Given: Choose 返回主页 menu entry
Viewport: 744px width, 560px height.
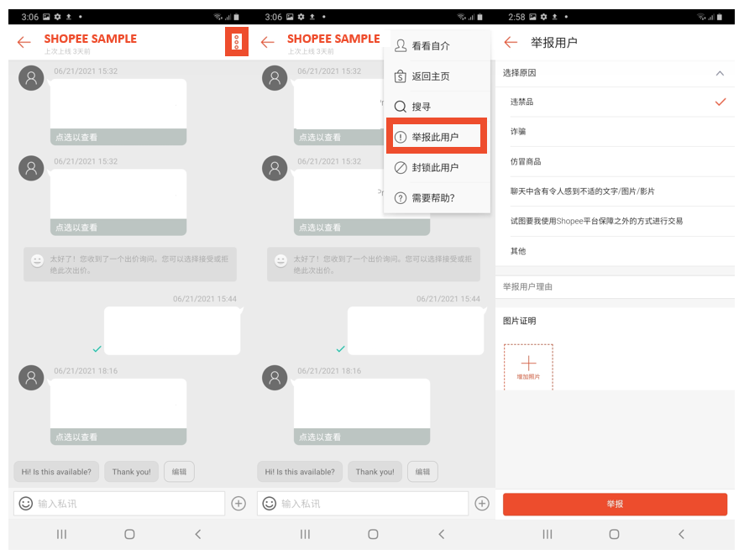Looking at the screenshot, I should coord(437,76).
